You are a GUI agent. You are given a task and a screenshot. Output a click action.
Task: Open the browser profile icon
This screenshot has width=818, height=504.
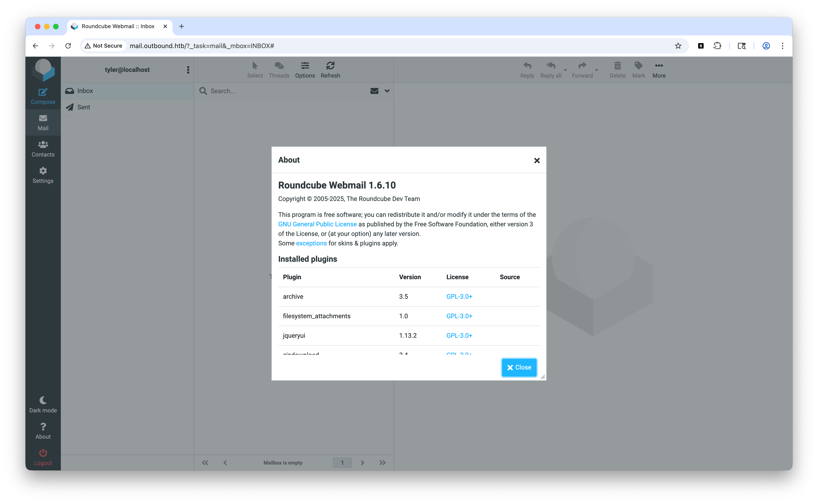pos(766,46)
